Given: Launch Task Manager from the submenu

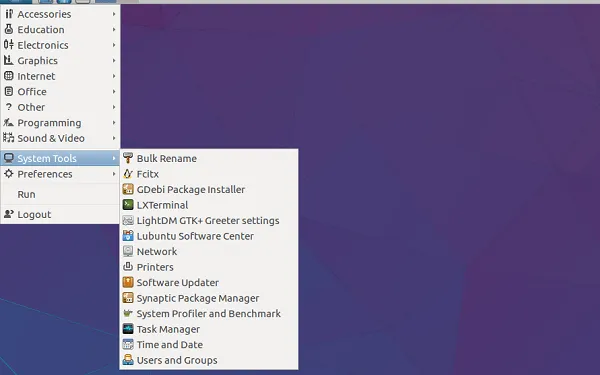Looking at the screenshot, I should (209, 329).
